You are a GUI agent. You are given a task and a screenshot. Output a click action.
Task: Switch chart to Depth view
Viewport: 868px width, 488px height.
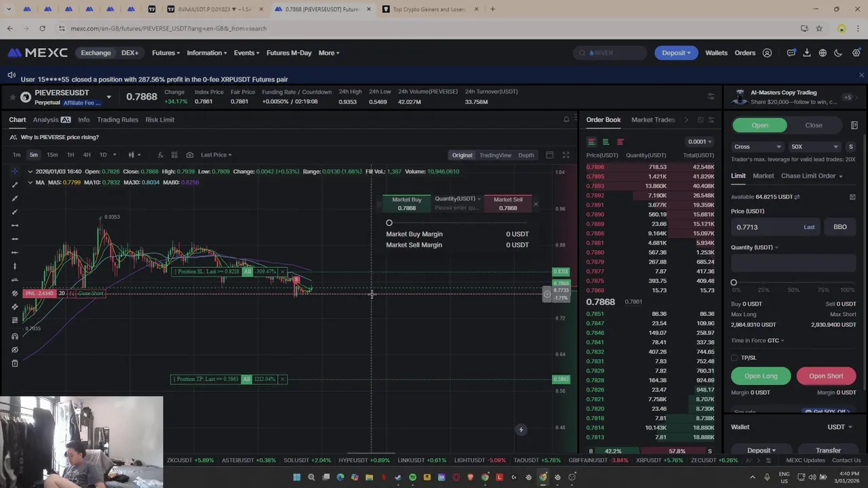526,155
